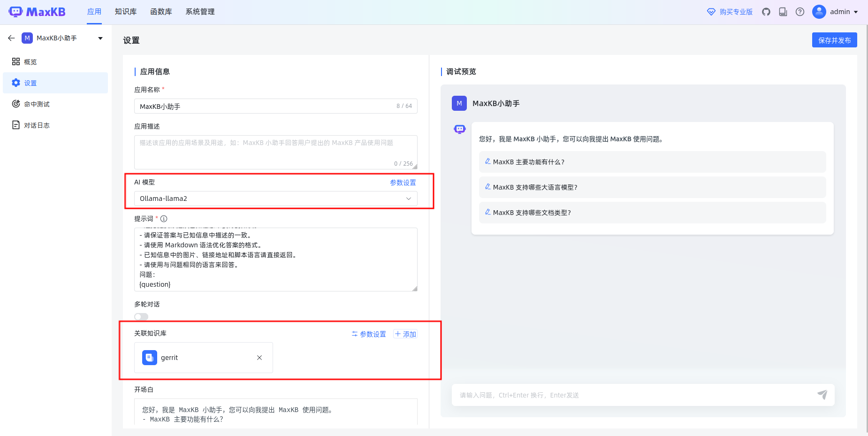Click the 概览 grid icon

coord(16,61)
